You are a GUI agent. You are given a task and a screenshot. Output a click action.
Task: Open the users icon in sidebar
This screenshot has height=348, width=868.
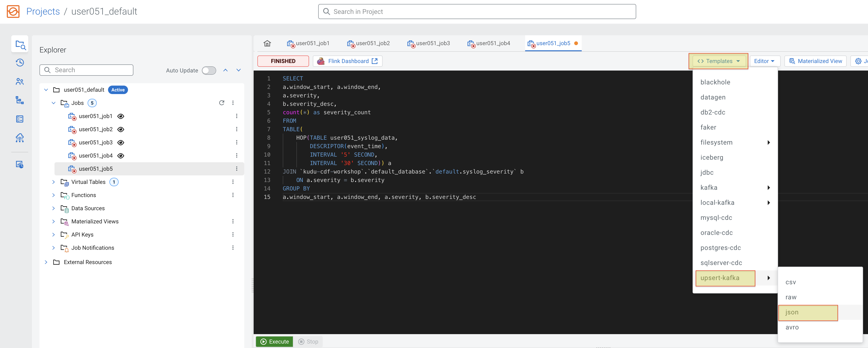pos(20,82)
